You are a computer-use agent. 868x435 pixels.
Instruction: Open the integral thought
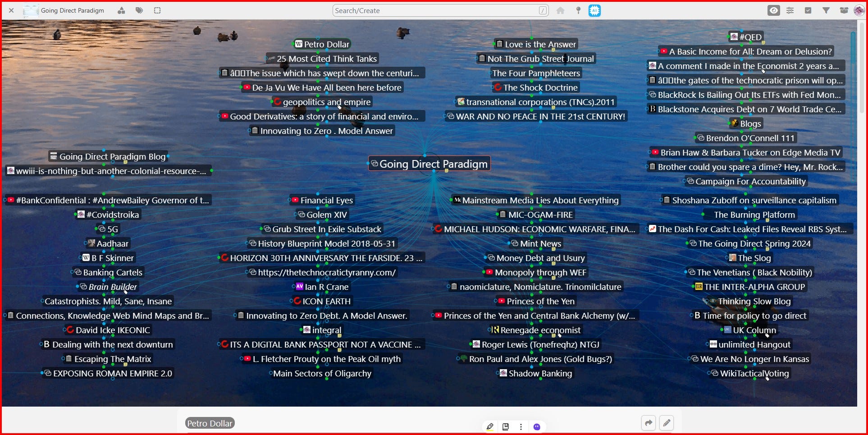tap(322, 330)
